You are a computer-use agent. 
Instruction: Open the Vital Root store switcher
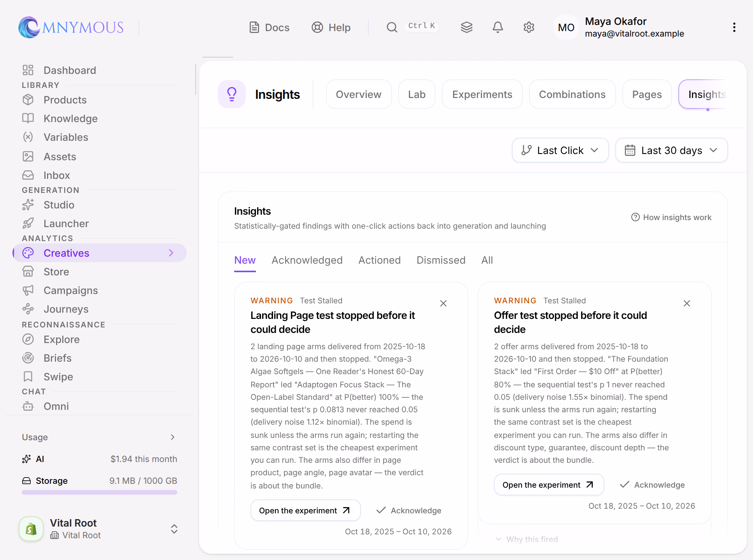(x=99, y=529)
